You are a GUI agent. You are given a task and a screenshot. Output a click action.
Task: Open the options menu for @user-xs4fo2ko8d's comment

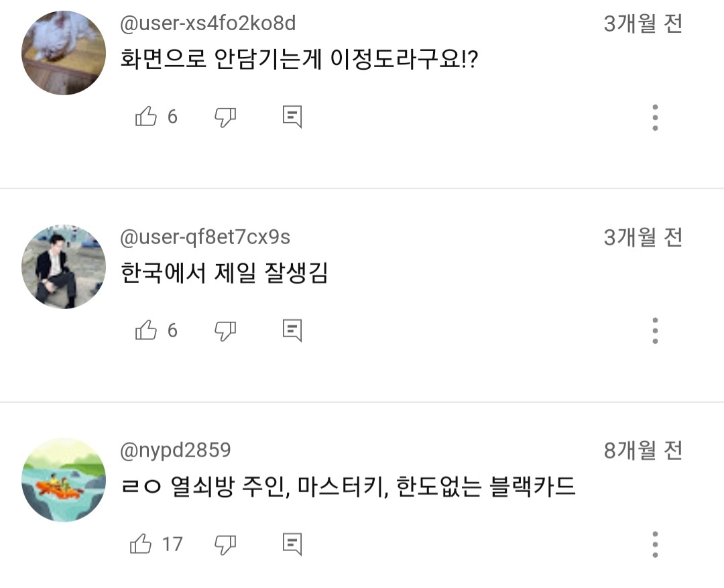(654, 118)
